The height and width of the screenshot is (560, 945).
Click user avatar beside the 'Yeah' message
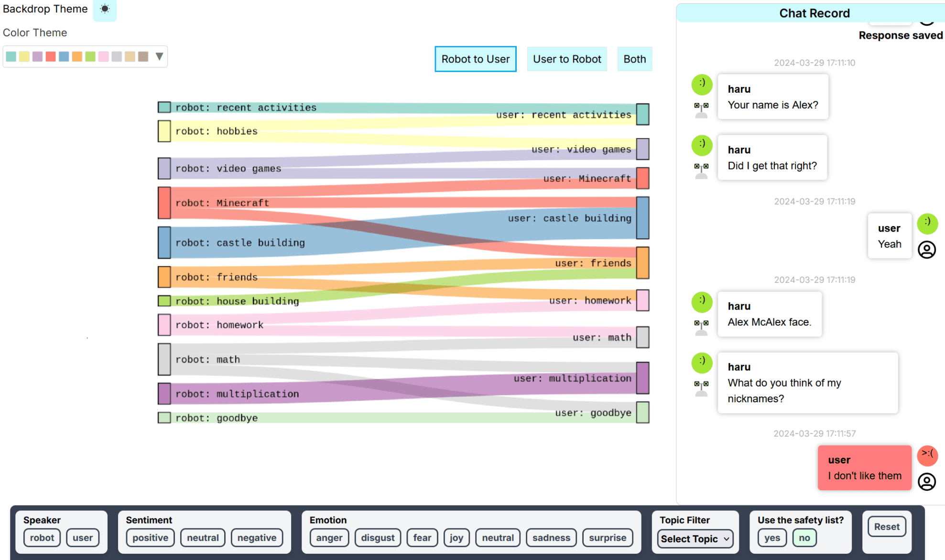tap(927, 250)
